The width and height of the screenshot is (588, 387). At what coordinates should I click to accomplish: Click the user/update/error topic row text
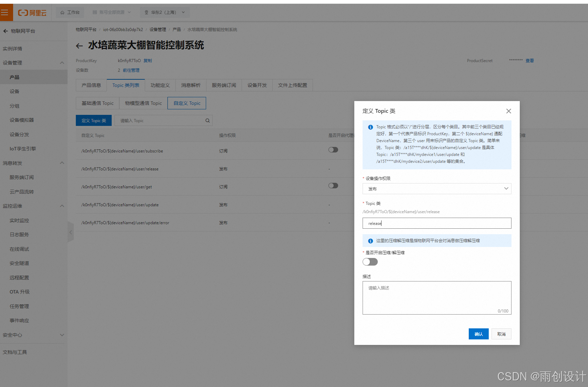click(125, 223)
